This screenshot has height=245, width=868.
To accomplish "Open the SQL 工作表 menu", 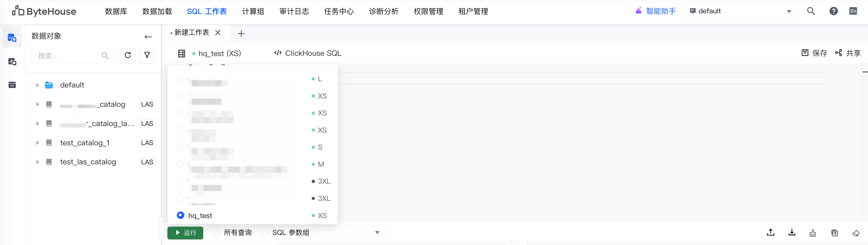I will click(x=207, y=12).
